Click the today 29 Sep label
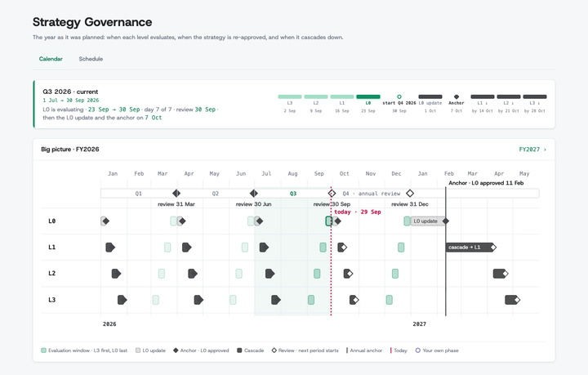 [358, 212]
